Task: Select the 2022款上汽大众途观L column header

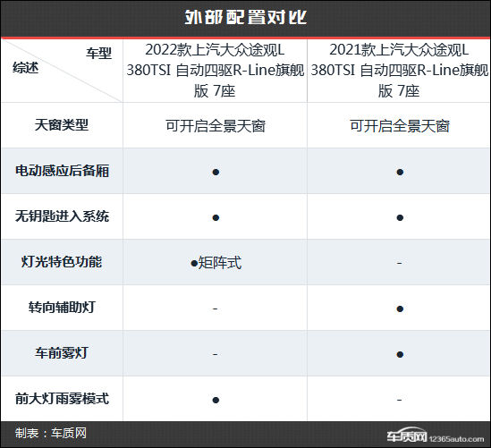Action: pos(216,71)
